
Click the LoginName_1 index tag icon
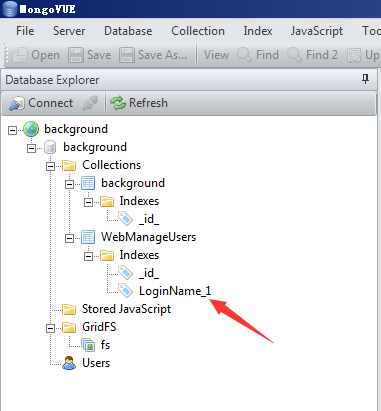click(126, 291)
